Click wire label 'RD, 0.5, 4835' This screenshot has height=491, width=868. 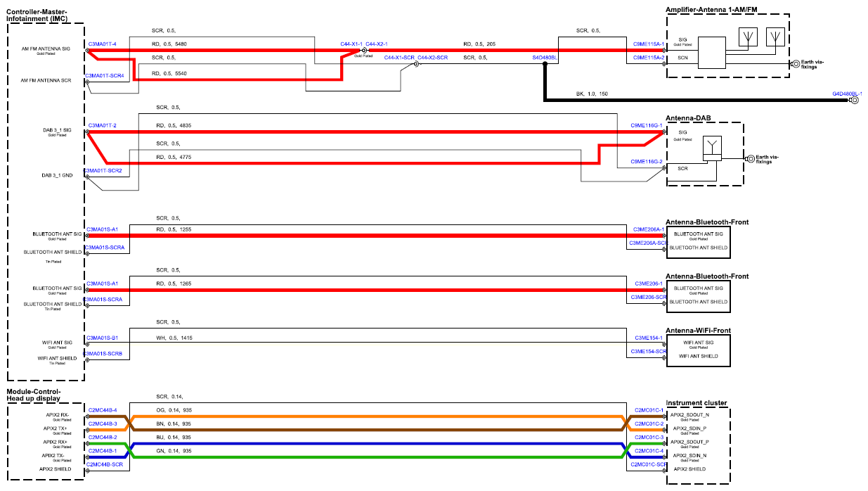click(x=174, y=125)
